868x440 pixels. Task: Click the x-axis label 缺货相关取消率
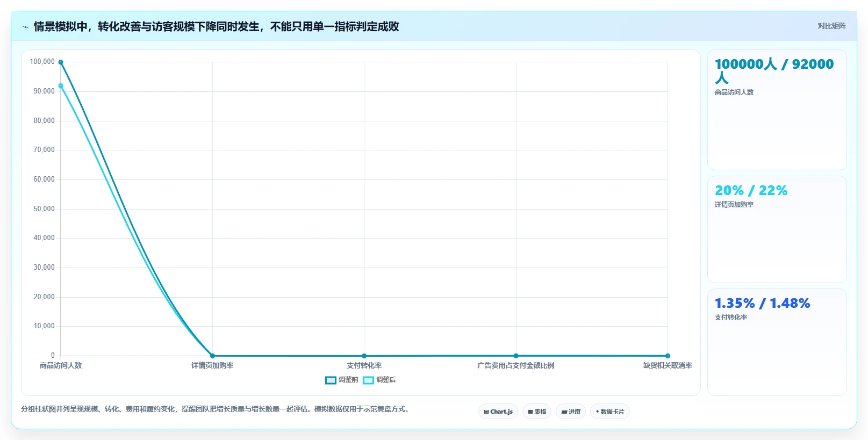point(668,365)
